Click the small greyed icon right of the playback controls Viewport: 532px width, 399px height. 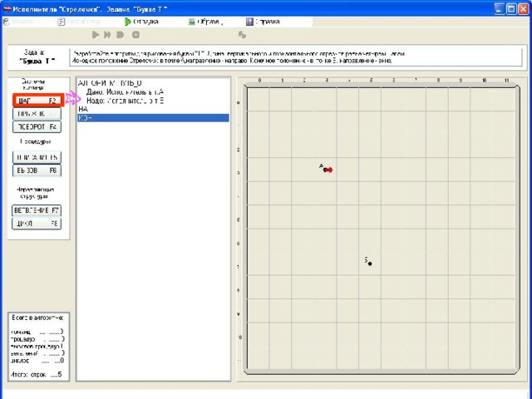pyautogui.click(x=242, y=35)
